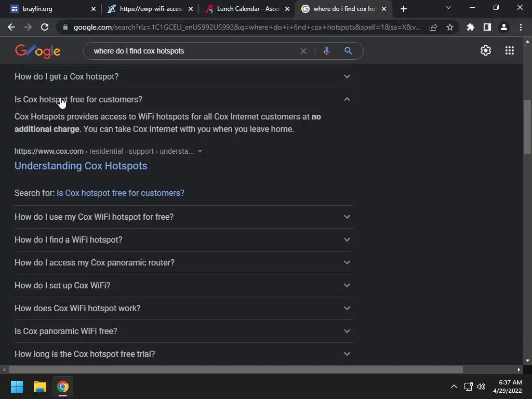The height and width of the screenshot is (399, 532).
Task: Switch to the Lunch Calendar tab
Action: [x=248, y=9]
